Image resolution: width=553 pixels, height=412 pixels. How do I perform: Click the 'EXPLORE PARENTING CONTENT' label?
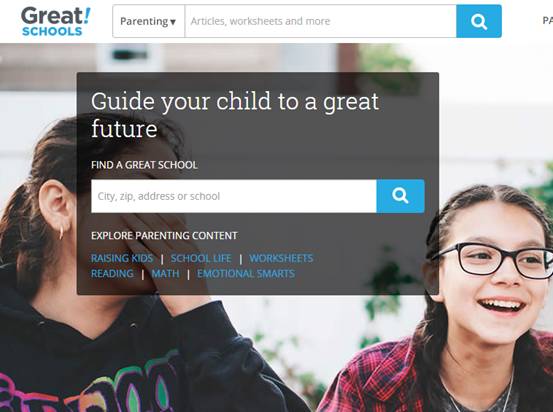(x=164, y=236)
